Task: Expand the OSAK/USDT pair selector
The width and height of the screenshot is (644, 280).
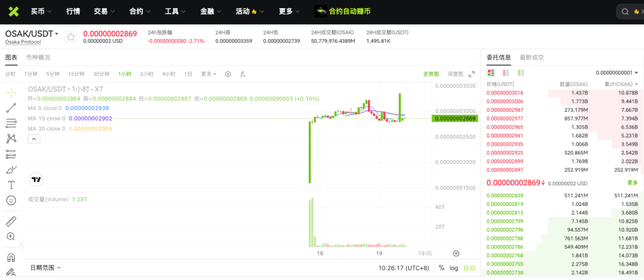Action: [x=32, y=33]
